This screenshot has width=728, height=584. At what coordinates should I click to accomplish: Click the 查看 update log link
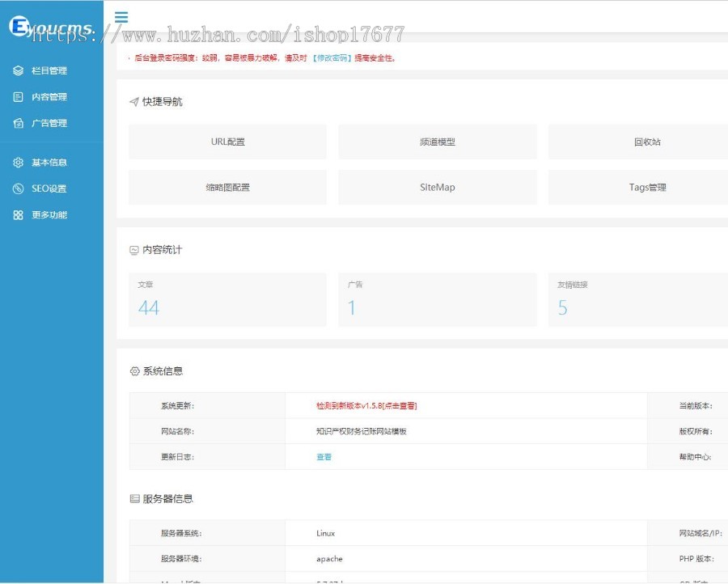point(324,457)
